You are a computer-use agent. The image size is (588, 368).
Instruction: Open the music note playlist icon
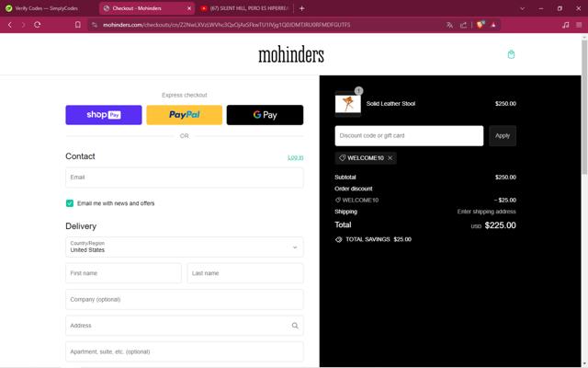[566, 25]
